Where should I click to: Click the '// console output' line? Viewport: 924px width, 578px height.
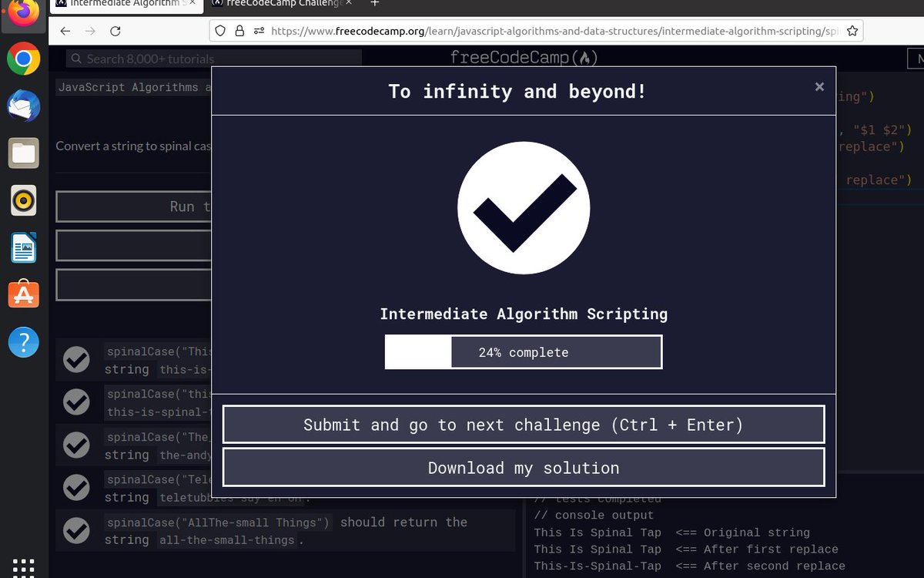pos(594,515)
